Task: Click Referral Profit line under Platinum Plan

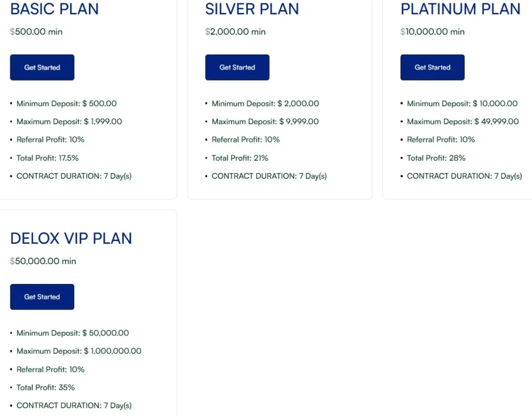Action: pos(441,139)
